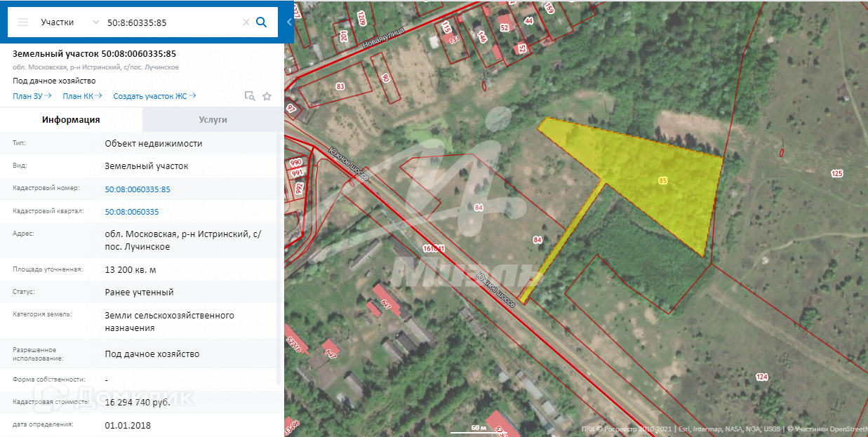The width and height of the screenshot is (868, 437).
Task: Click the status value Ранее учтенный
Action: click(139, 292)
